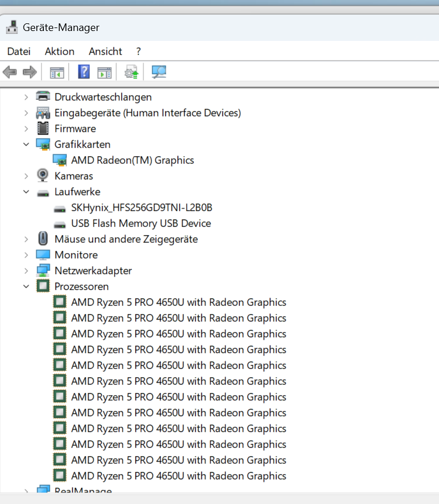
Task: Expand the Mäuse und andere Zeigegeräte node
Action: click(26, 239)
